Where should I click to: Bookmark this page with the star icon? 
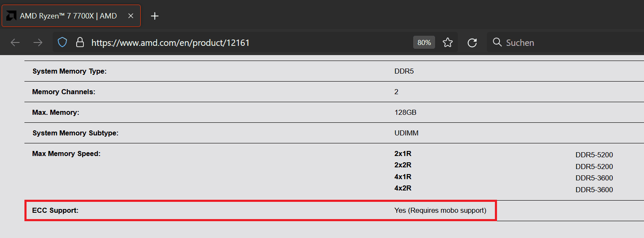point(448,42)
